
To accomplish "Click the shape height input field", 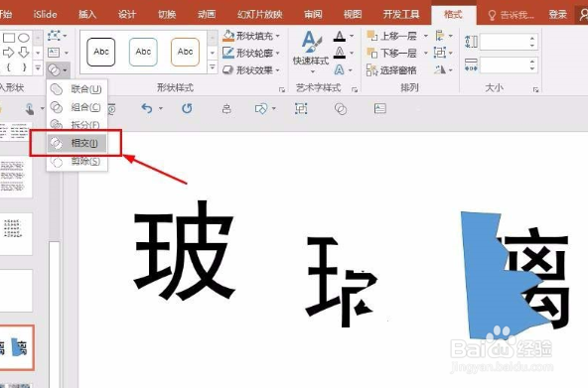I will click(x=505, y=42).
